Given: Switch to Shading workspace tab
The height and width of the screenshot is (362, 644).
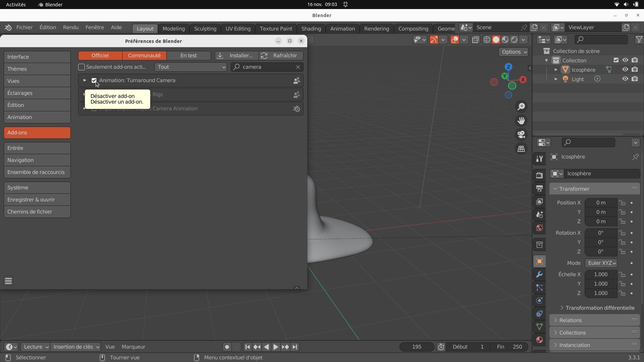Looking at the screenshot, I should [311, 28].
